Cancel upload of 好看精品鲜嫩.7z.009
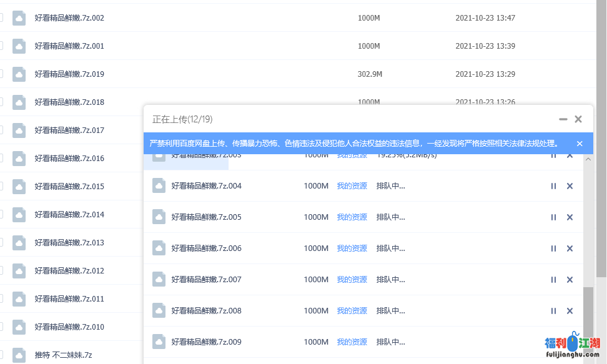 [570, 342]
